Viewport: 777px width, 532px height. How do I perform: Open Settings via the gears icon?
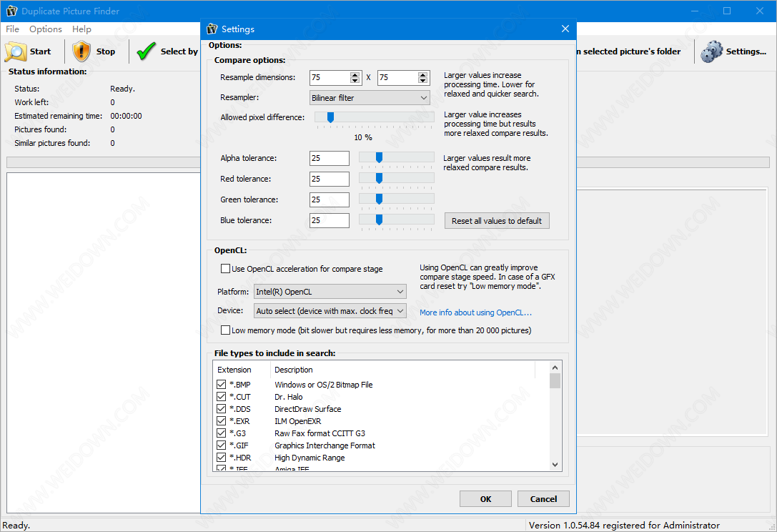pos(711,51)
